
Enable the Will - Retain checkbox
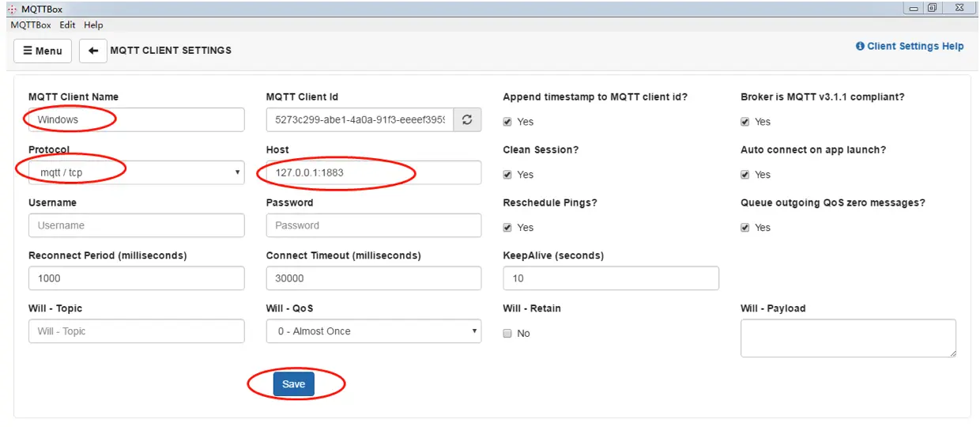point(508,334)
